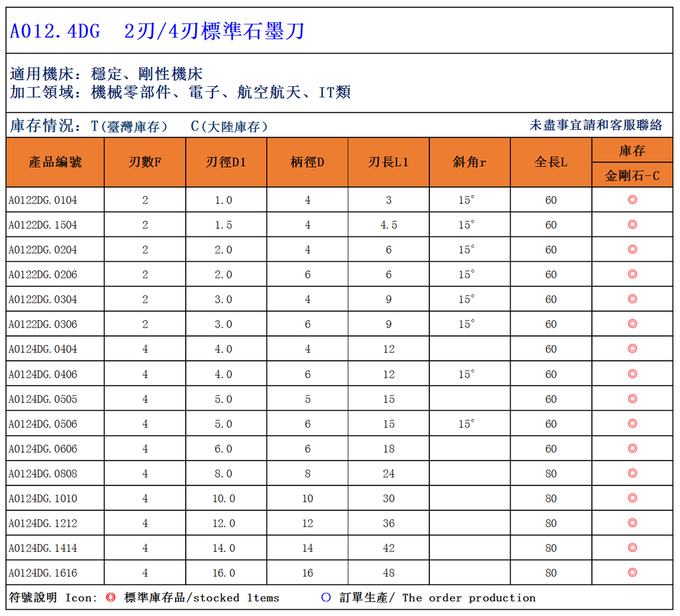Click blade length 4.5 in row A0122DG.1504

[389, 225]
